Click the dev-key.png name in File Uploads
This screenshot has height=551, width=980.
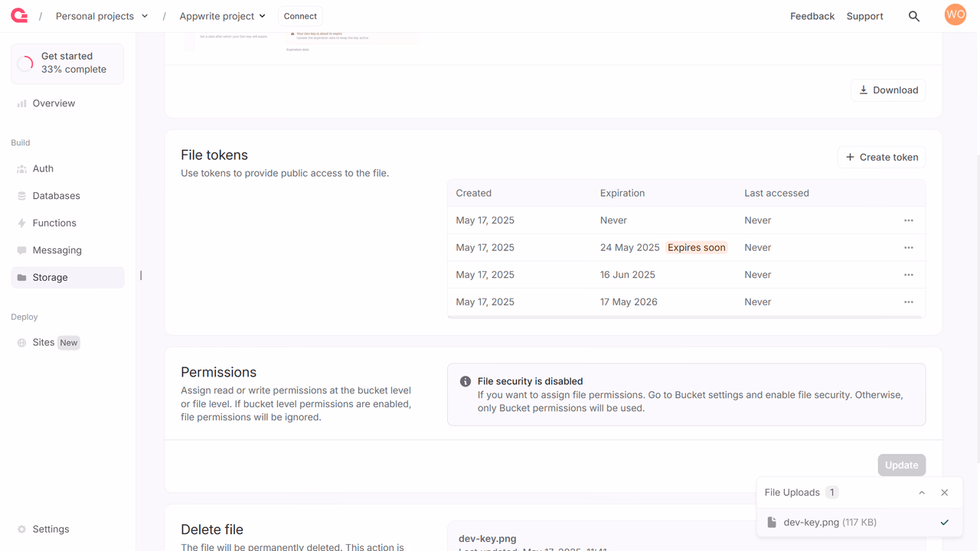[x=811, y=523]
